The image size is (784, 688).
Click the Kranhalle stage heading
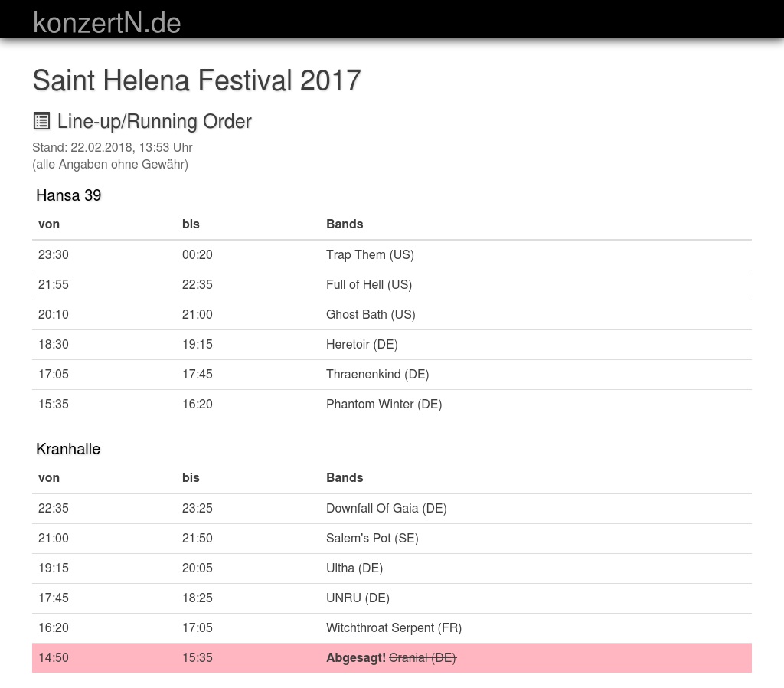click(x=68, y=449)
